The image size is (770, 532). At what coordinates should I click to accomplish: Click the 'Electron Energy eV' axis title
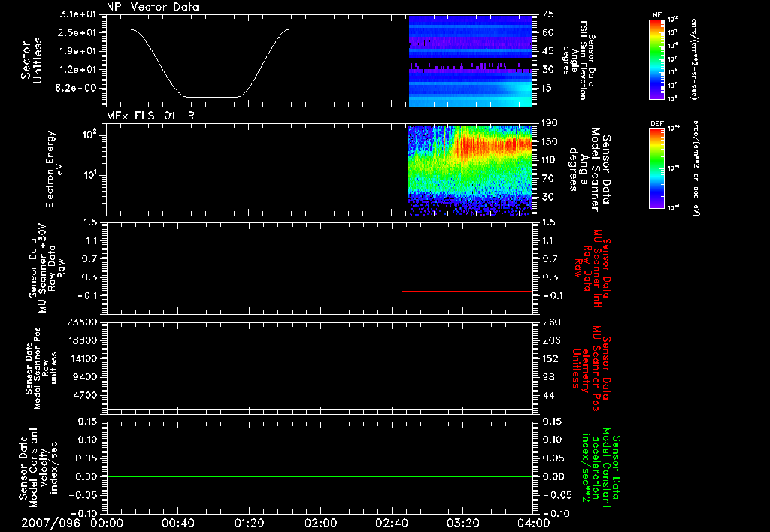54,169
